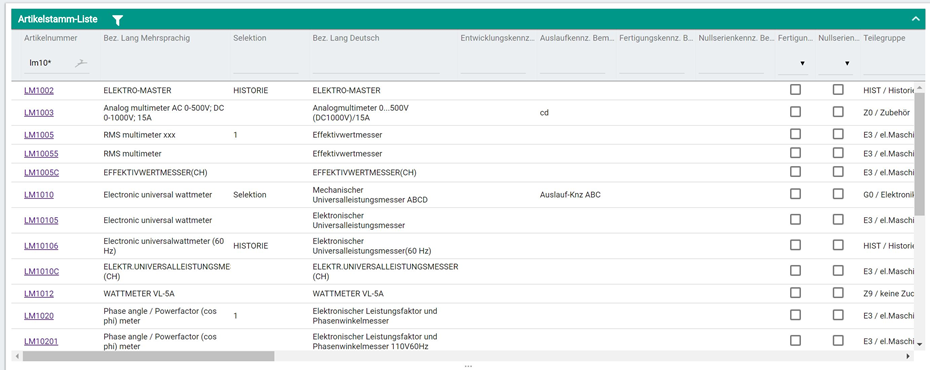Sort by Bez. Lang Mehrsprachig column header
Image resolution: width=930 pixels, height=370 pixels.
coord(146,38)
